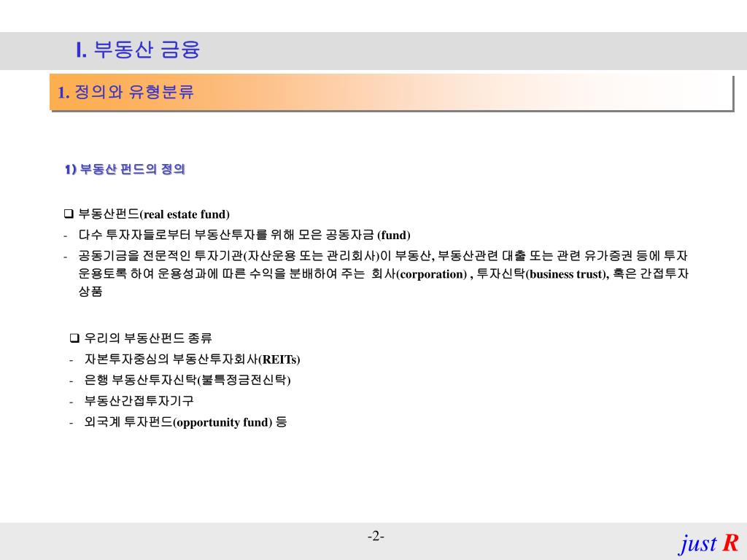Click the line beginning '운용토록 하여 운용성과에'
The image size is (747, 560).
pyautogui.click(x=384, y=274)
